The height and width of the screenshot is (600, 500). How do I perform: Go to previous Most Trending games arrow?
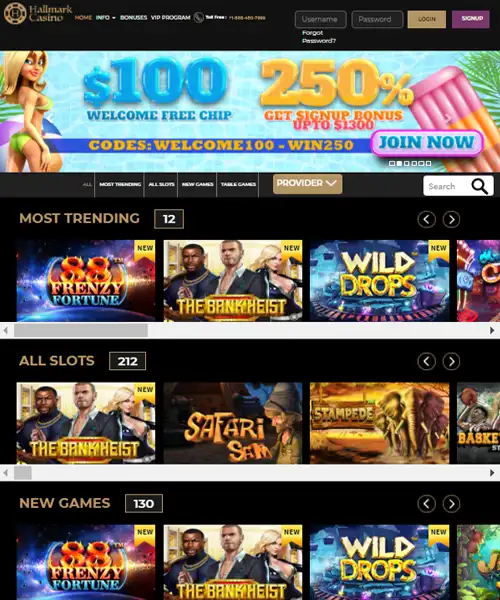click(x=427, y=219)
